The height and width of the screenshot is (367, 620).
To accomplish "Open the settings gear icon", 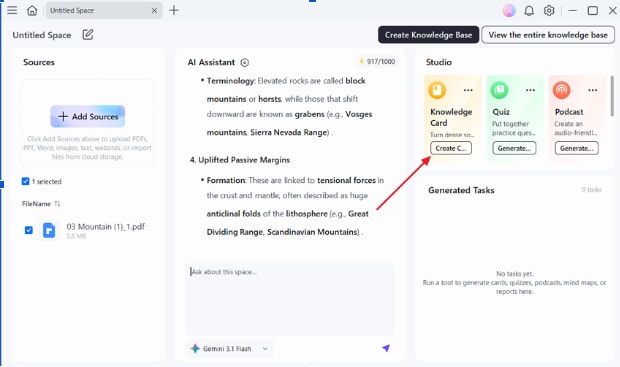I will [x=549, y=10].
